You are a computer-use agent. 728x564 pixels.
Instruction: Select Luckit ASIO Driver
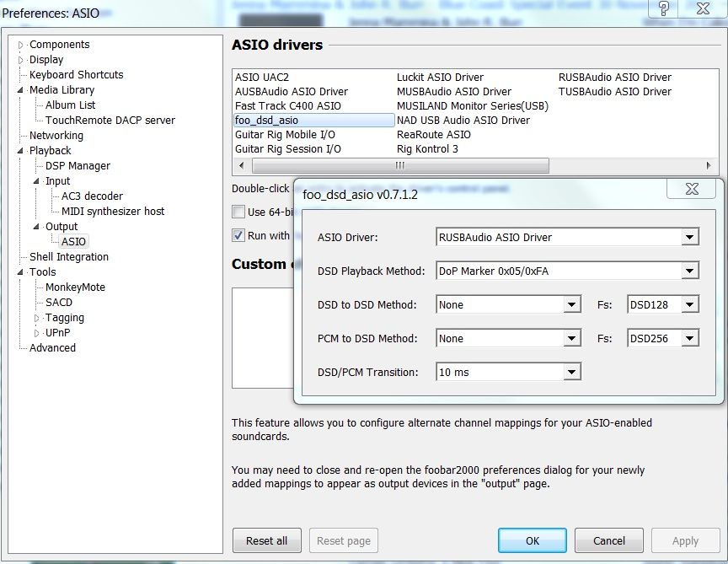440,77
